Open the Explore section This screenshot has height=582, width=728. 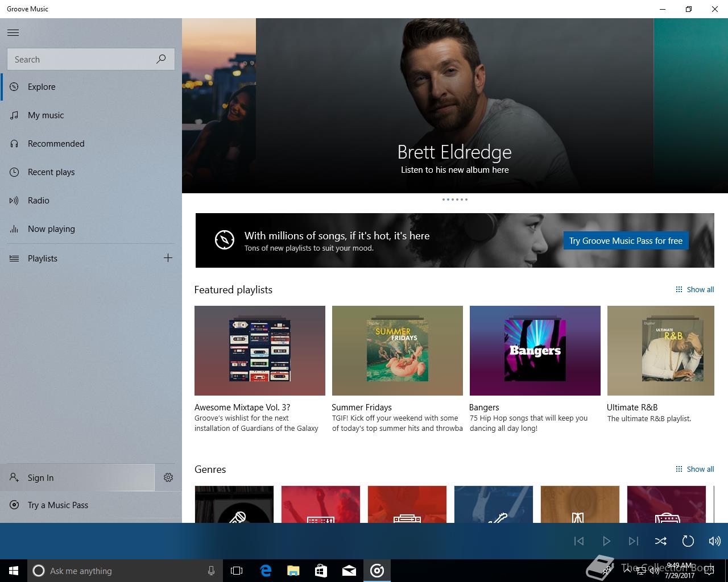pos(91,87)
